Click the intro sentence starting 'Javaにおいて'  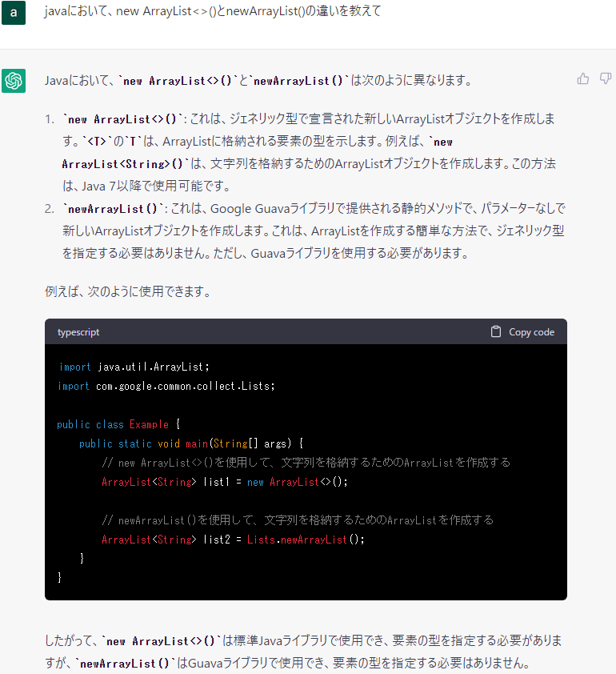click(258, 80)
